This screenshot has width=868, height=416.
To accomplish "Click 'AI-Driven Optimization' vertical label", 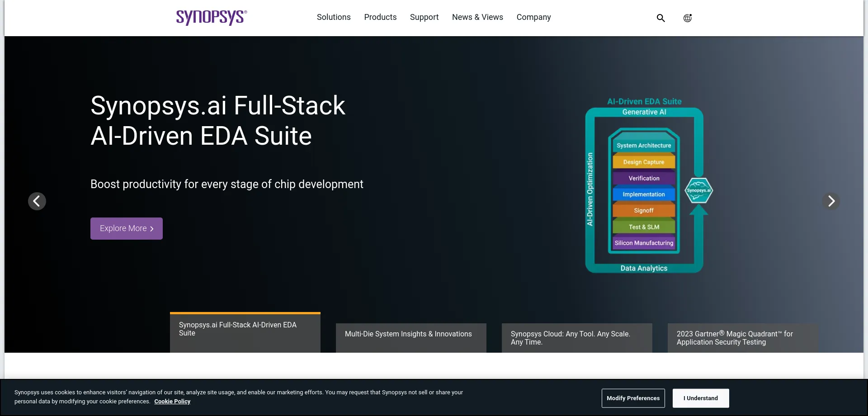I will [x=590, y=189].
